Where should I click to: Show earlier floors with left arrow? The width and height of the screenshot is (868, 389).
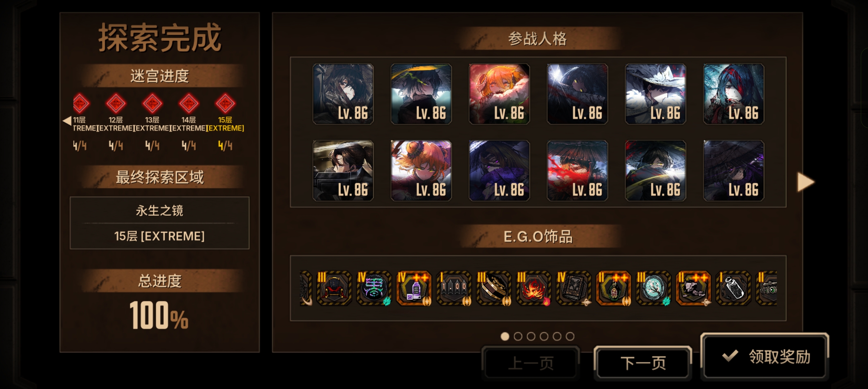coord(67,121)
